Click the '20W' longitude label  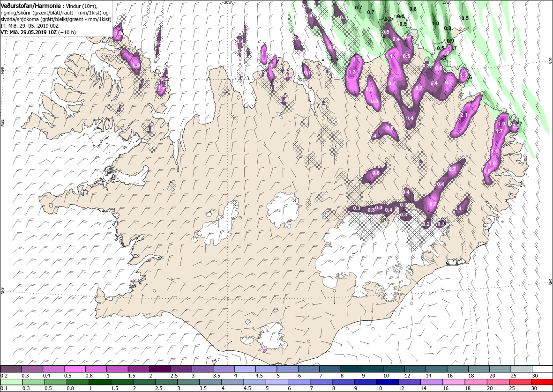click(228, 2)
